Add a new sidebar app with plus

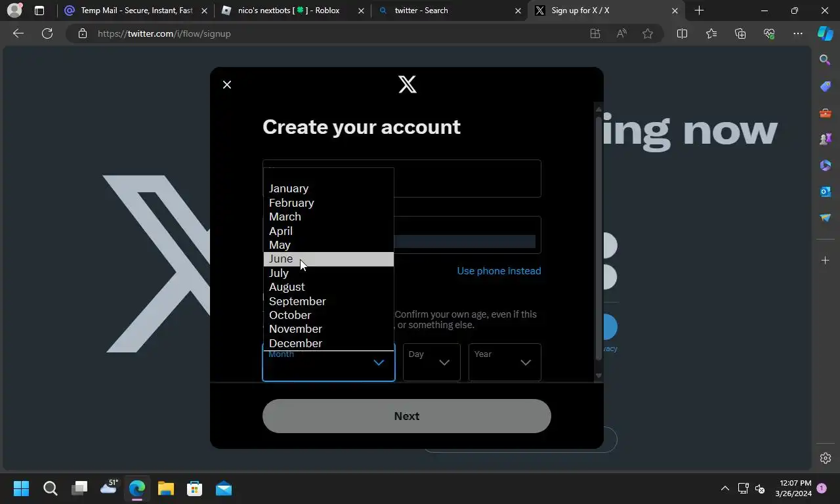(x=826, y=261)
